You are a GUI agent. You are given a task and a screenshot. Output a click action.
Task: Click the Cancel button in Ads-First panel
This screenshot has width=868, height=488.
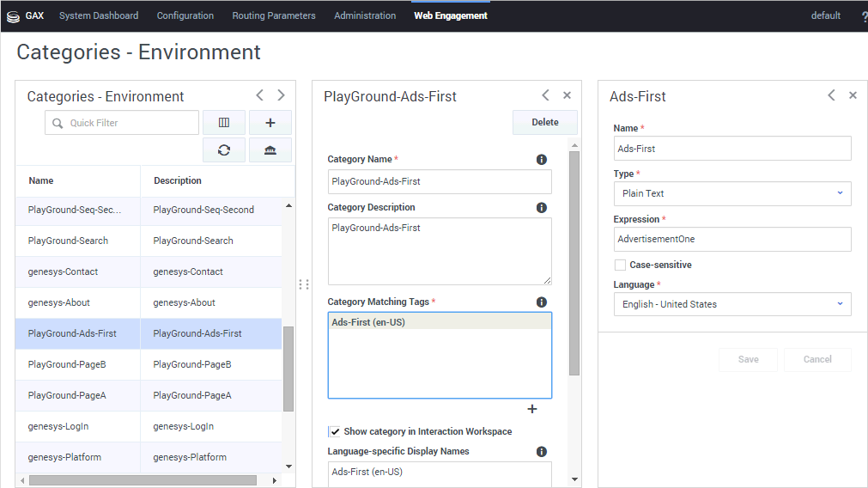pos(817,360)
